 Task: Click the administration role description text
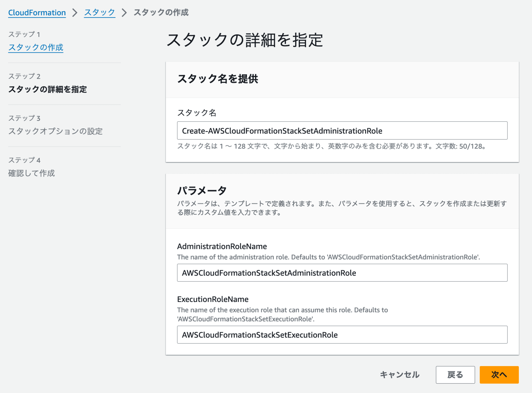coord(329,257)
